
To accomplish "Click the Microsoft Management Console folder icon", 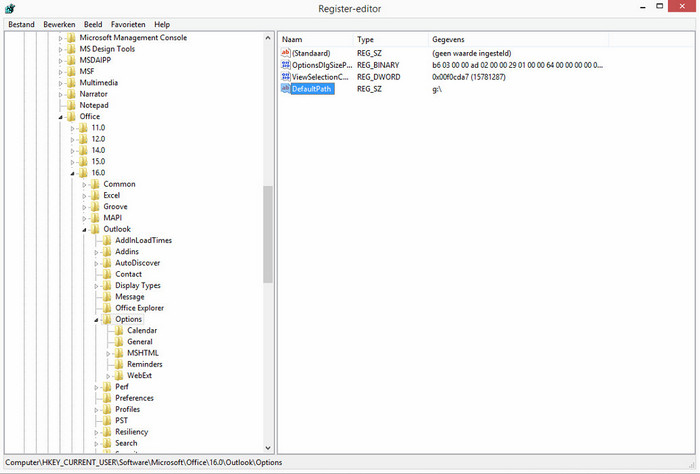I will (71, 38).
